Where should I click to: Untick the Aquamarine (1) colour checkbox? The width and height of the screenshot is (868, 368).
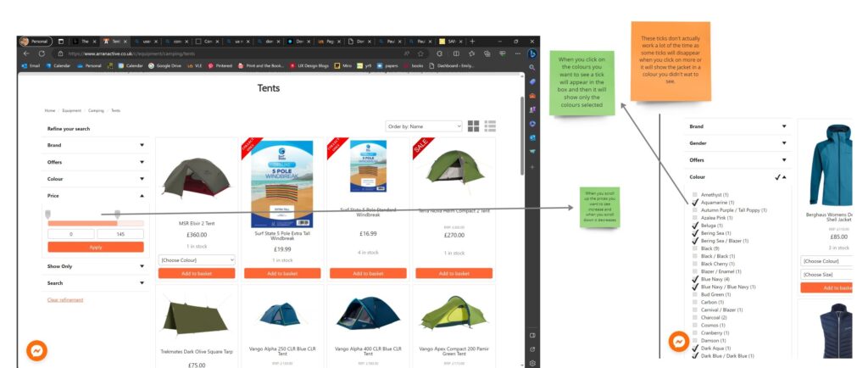click(x=695, y=203)
